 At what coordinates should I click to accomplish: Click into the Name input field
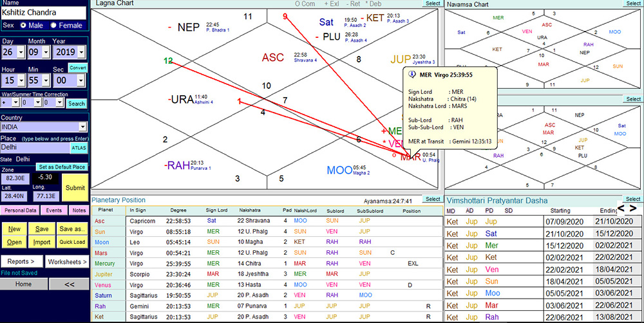(44, 13)
